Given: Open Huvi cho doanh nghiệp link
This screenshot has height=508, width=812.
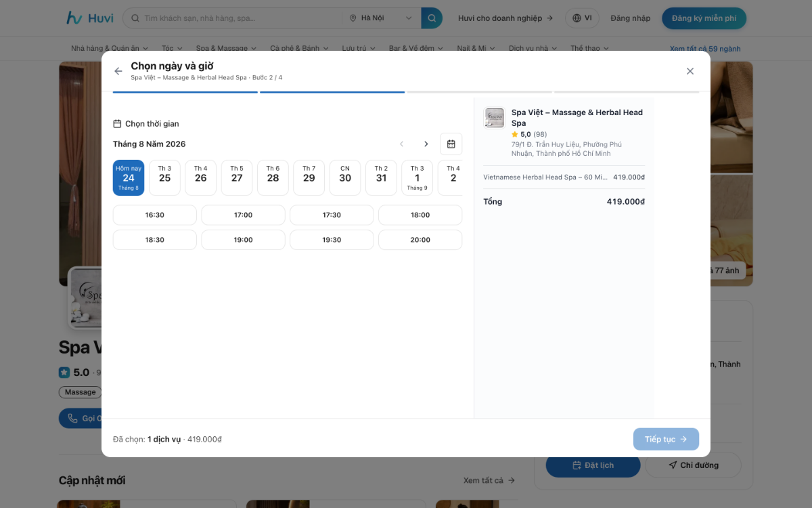Looking at the screenshot, I should click(505, 18).
